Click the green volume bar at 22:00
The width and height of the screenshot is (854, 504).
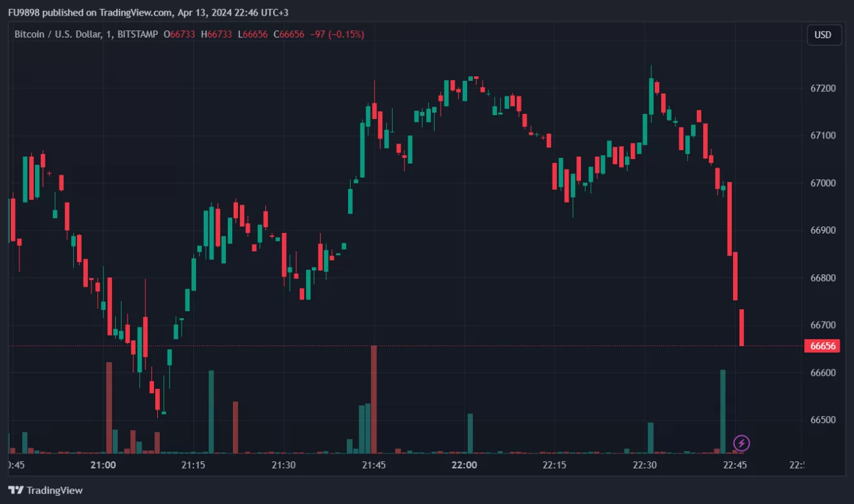pyautogui.click(x=470, y=433)
